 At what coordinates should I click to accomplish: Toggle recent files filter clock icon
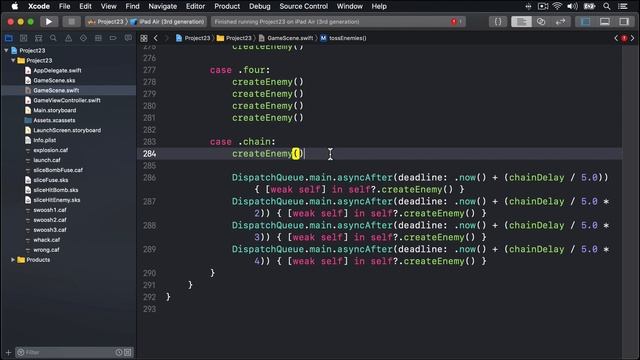[119, 352]
